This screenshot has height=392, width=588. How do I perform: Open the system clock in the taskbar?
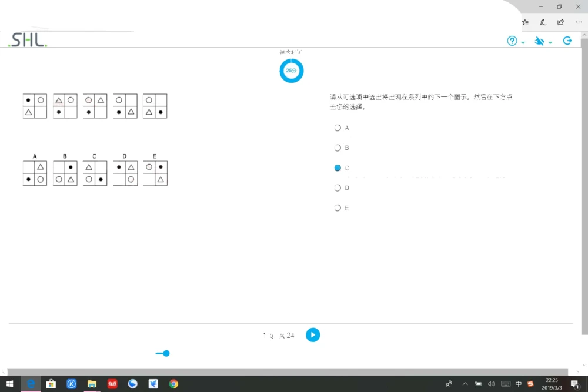552,384
